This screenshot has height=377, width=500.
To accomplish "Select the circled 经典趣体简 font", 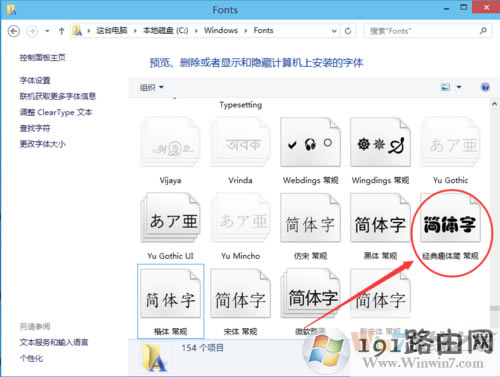I will click(450, 218).
